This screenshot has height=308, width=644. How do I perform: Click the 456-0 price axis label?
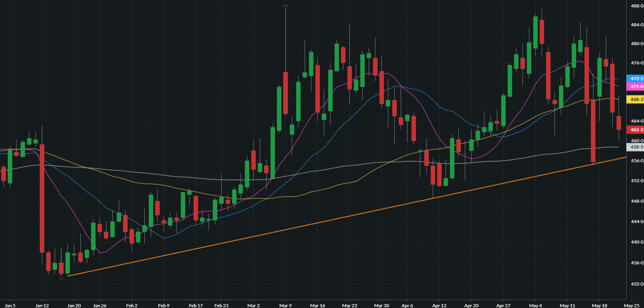(x=637, y=160)
